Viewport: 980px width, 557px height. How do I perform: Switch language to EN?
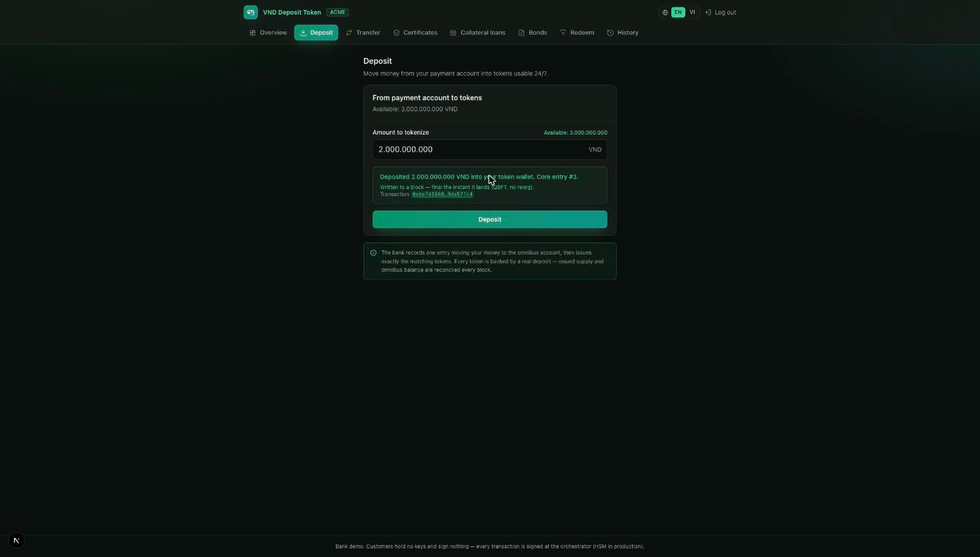tap(678, 12)
